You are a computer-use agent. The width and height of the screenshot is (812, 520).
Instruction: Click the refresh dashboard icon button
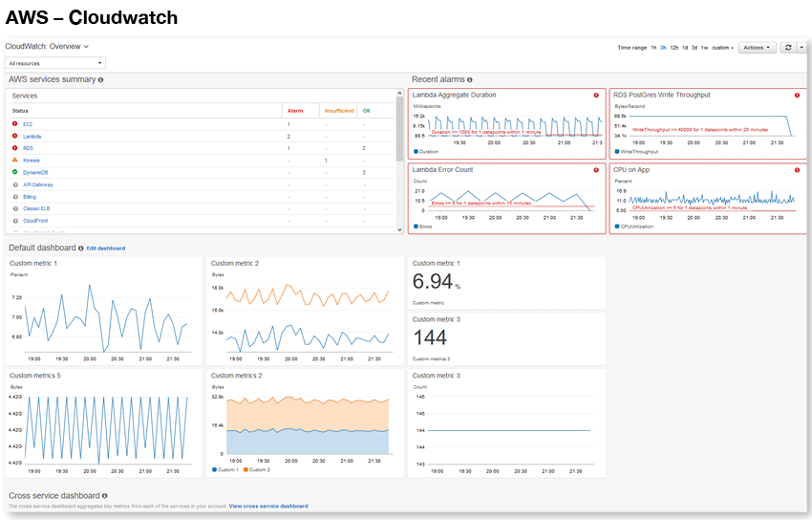pos(788,48)
